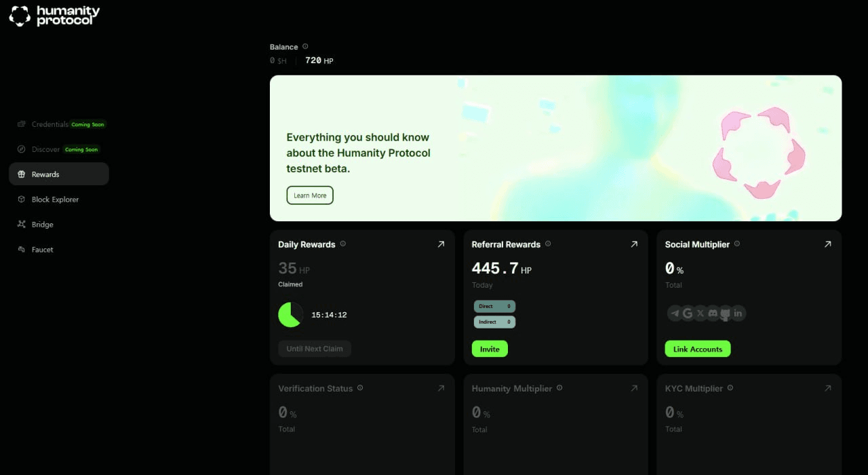
Task: Click the Social Multiplier info icon
Action: coord(737,244)
